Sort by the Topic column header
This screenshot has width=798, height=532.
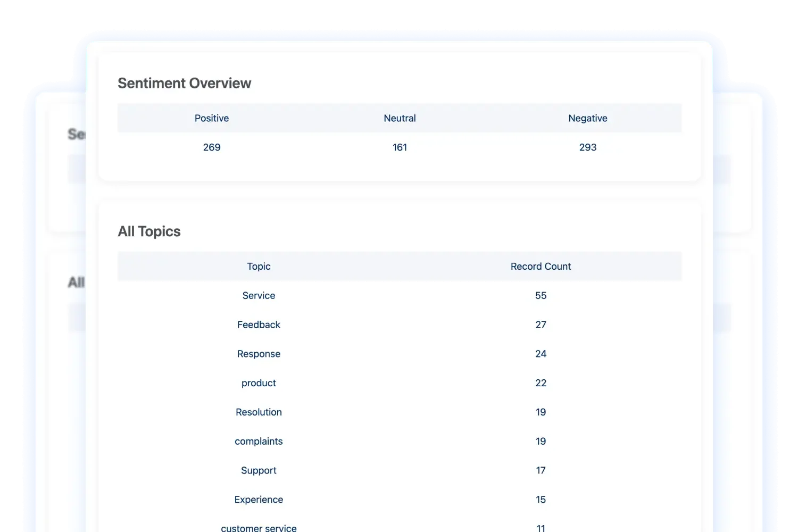pos(259,266)
